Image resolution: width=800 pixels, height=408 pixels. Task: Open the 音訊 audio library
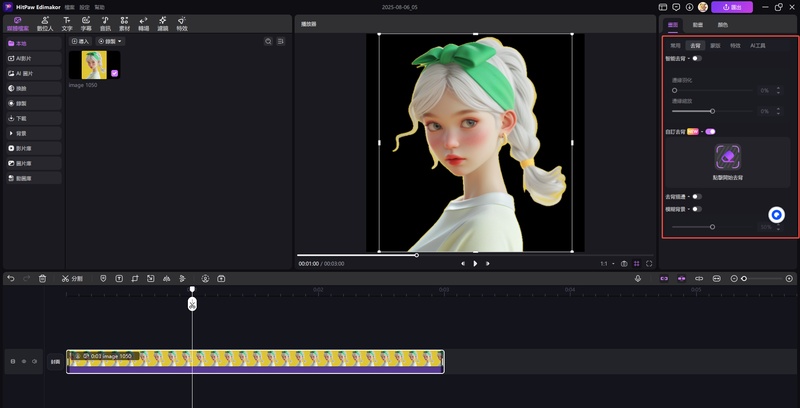105,23
